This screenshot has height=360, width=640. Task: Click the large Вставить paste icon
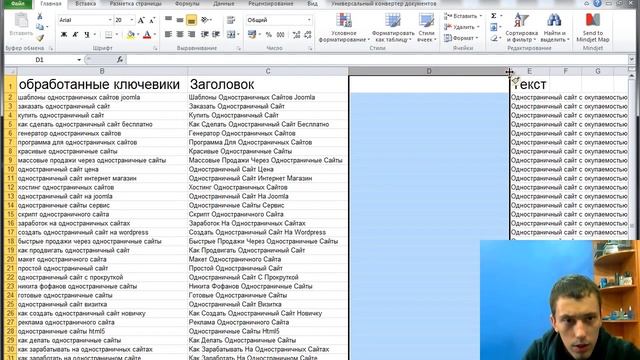tap(21, 20)
